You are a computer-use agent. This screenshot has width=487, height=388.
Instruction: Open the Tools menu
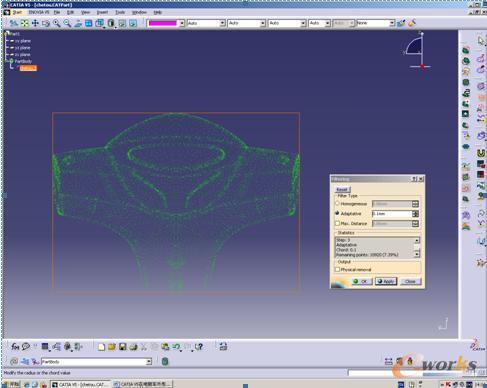pyautogui.click(x=120, y=12)
